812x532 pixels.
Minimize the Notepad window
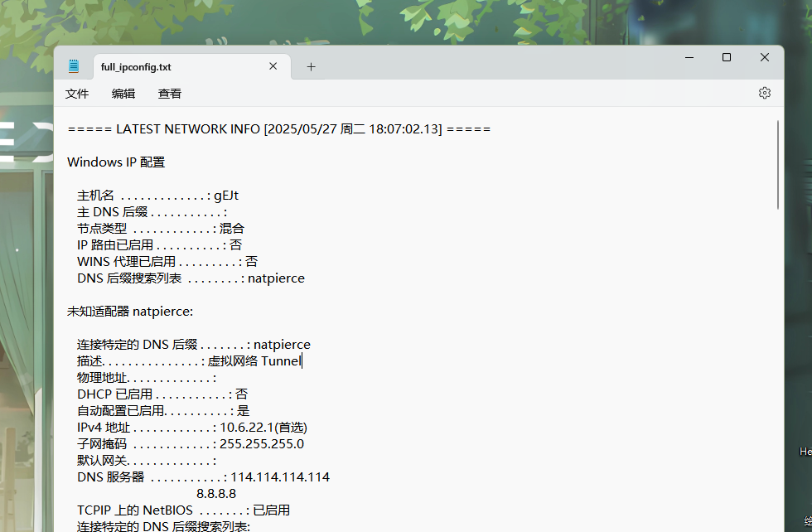(x=689, y=57)
